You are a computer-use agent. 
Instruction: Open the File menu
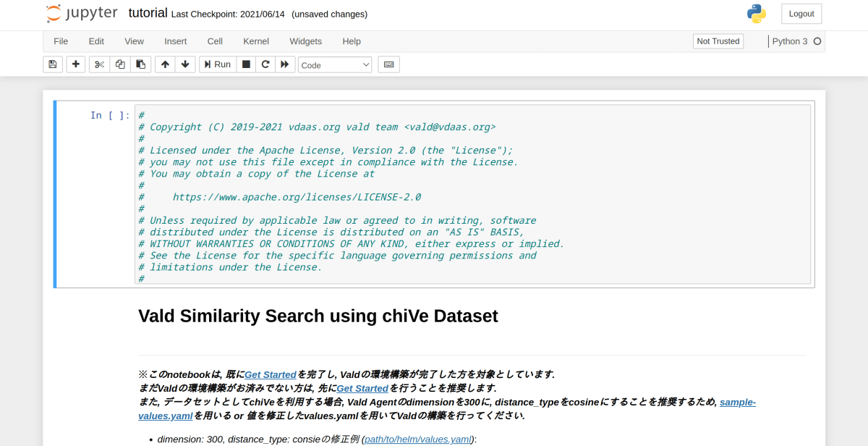(x=61, y=41)
